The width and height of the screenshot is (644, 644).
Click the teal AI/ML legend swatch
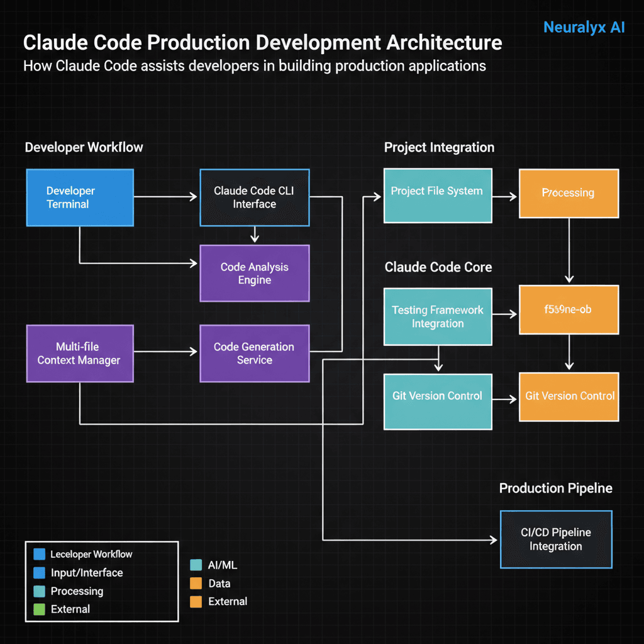point(196,565)
